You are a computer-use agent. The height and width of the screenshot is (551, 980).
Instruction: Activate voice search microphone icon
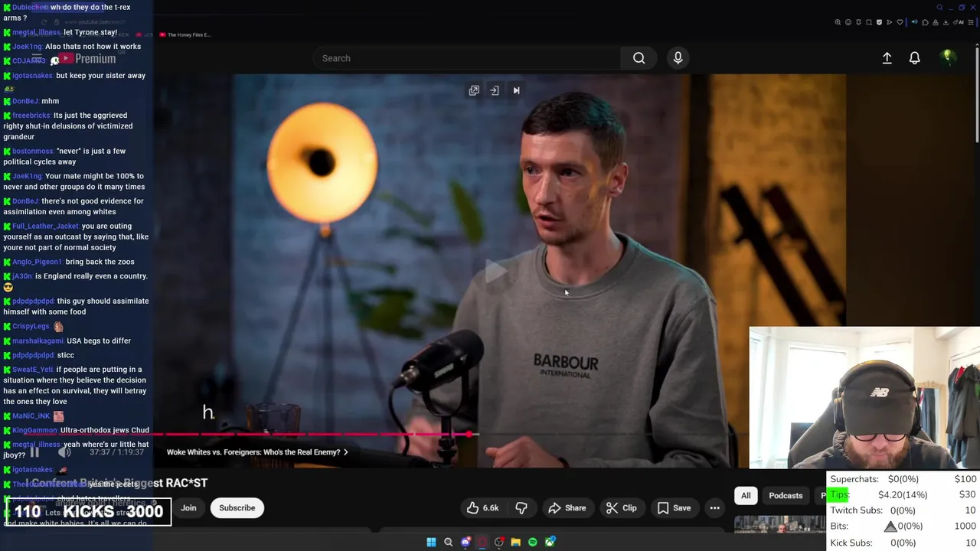[x=678, y=58]
